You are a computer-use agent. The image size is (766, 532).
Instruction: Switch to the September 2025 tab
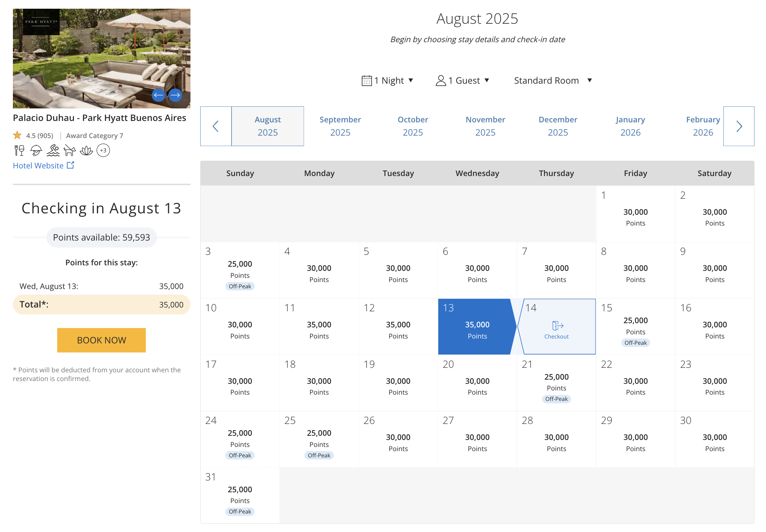(x=340, y=126)
